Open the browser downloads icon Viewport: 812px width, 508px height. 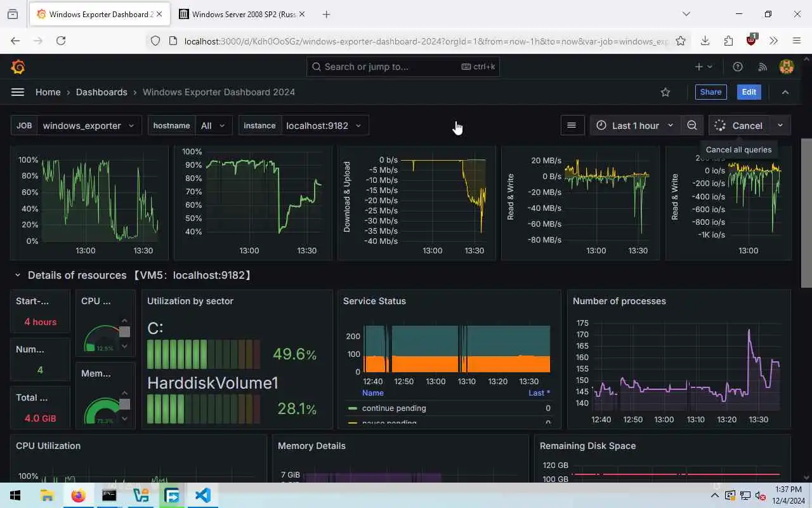point(705,41)
